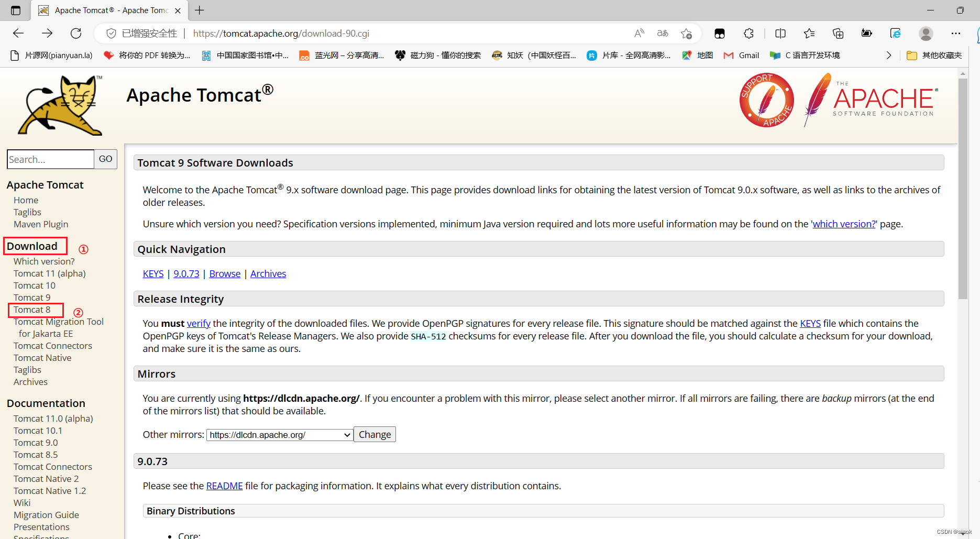The height and width of the screenshot is (539, 980).
Task: Click Archives in Quick Navigation
Action: (268, 274)
